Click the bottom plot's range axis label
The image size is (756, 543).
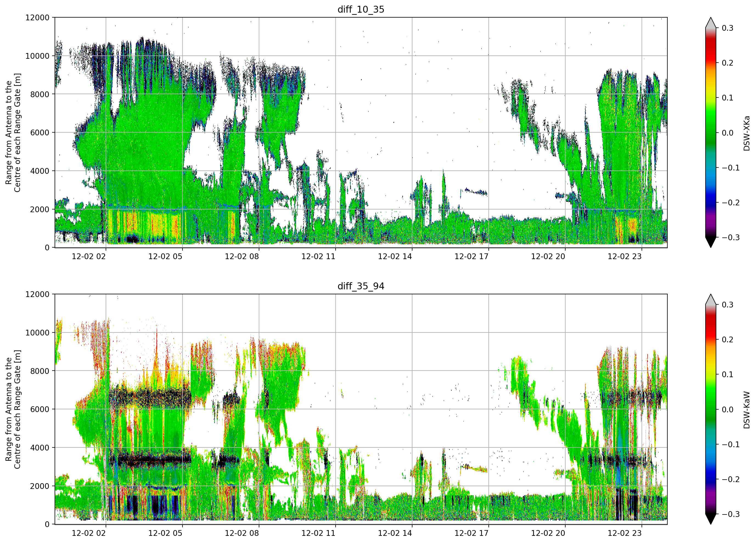tap(13, 409)
